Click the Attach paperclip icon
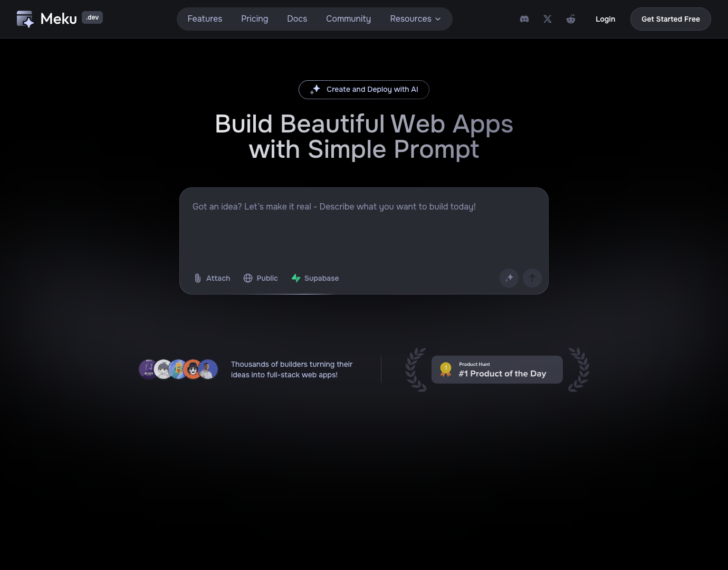Screen dimensions: 728x570 pos(198,278)
